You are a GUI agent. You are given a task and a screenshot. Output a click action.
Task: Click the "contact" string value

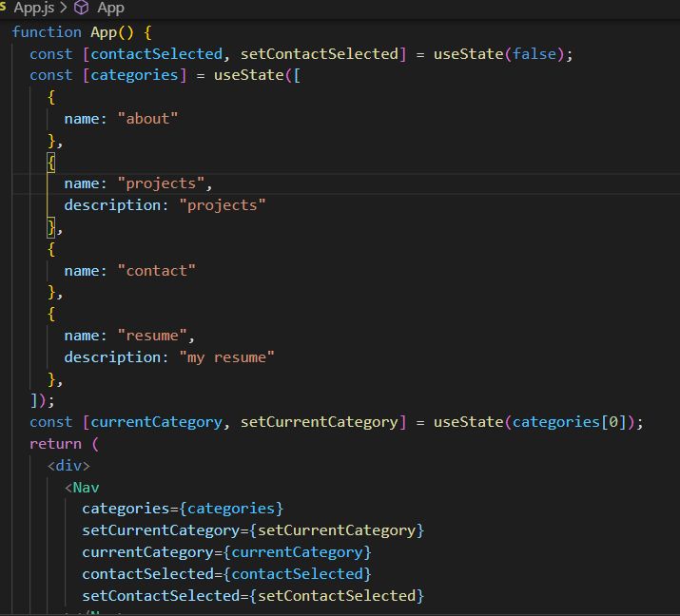click(x=157, y=271)
